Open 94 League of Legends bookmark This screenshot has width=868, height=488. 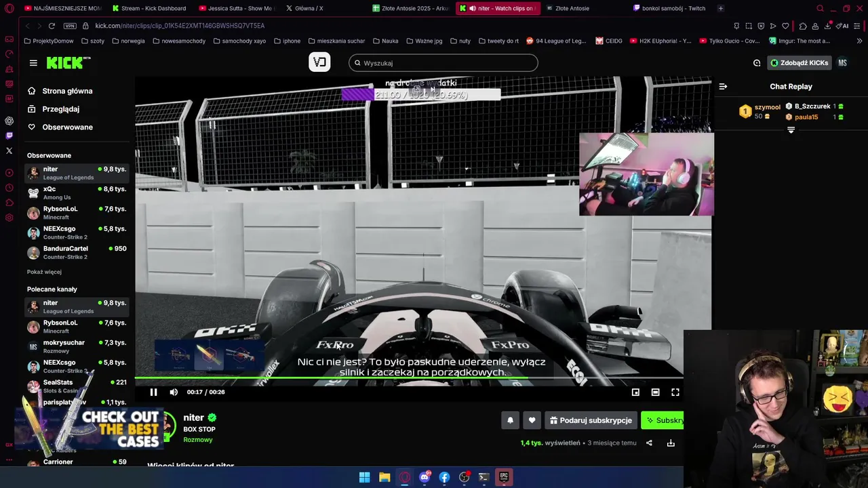click(556, 41)
